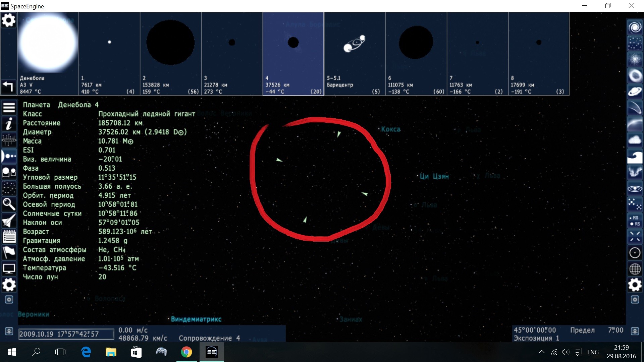Expand planet 4's (20) moons count
This screenshot has height=362, width=644.
316,92
